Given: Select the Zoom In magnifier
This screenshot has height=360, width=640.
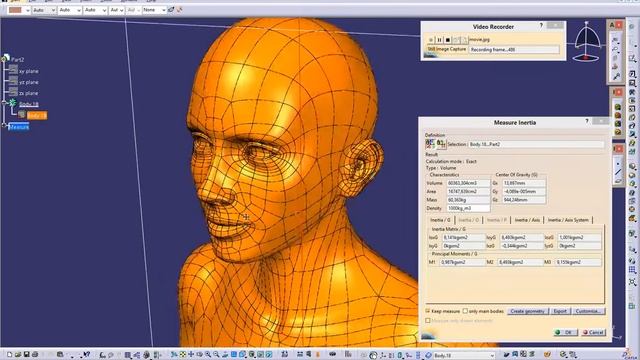Looking at the screenshot, I should click(x=208, y=355).
